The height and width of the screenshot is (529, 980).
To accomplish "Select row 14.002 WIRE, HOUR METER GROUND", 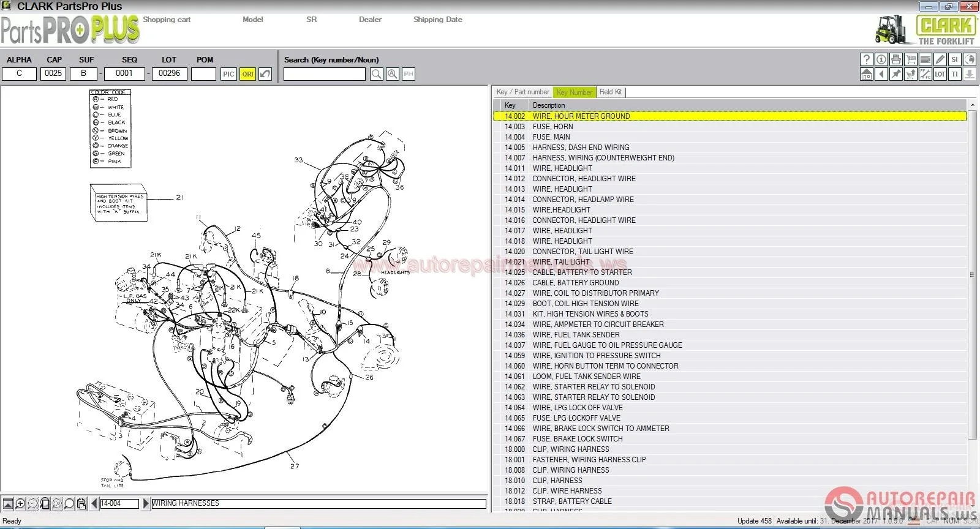I will point(730,116).
